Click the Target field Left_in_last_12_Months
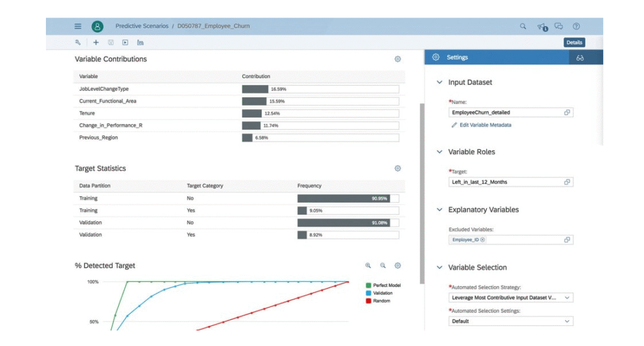Screen dimensions: 644x346 [505, 182]
